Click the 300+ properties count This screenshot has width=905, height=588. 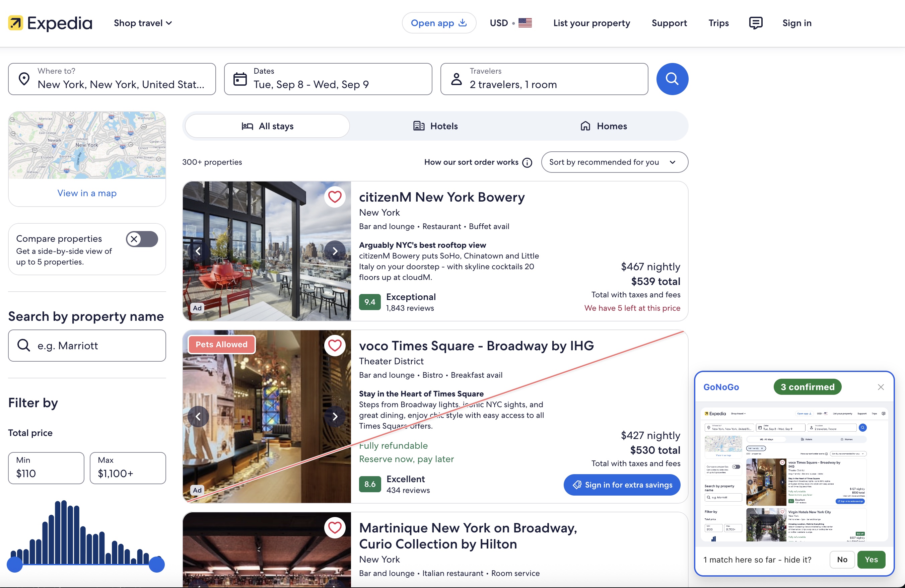(x=212, y=162)
